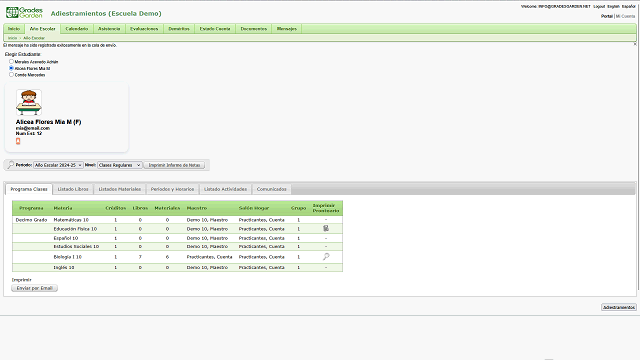The height and width of the screenshot is (360, 640).
Task: Open the Periodo dropdown Año Escolar 2024-25
Action: [x=58, y=165]
